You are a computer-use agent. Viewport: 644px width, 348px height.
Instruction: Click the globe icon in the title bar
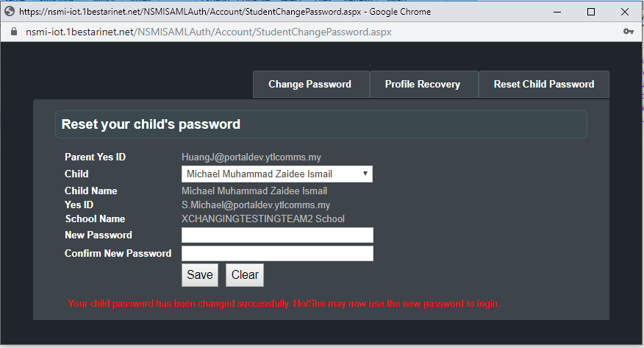tap(10, 12)
